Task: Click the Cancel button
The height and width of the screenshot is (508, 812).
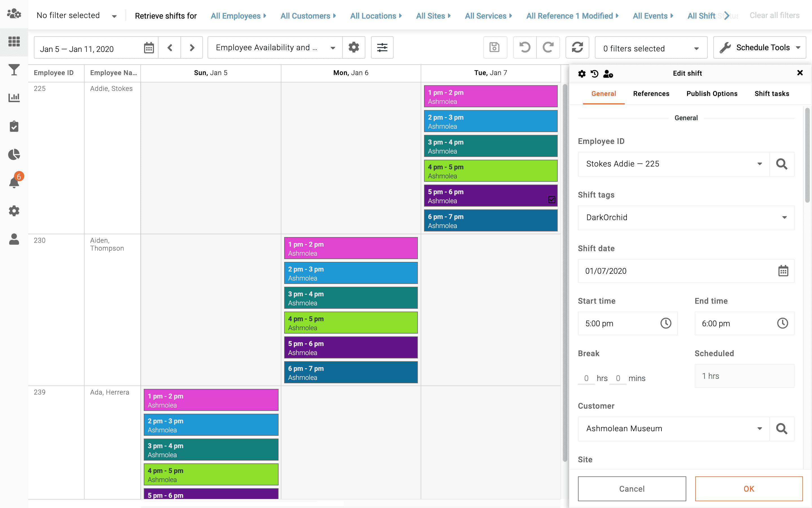Action: click(632, 489)
